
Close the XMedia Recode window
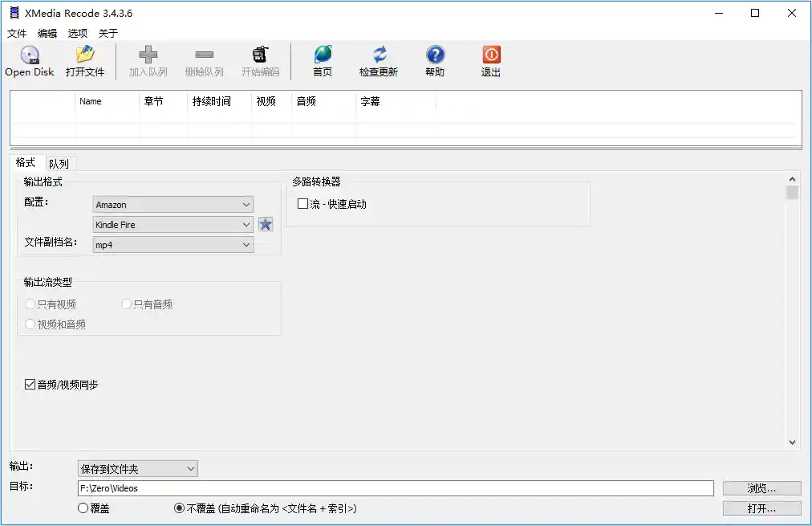click(x=792, y=13)
